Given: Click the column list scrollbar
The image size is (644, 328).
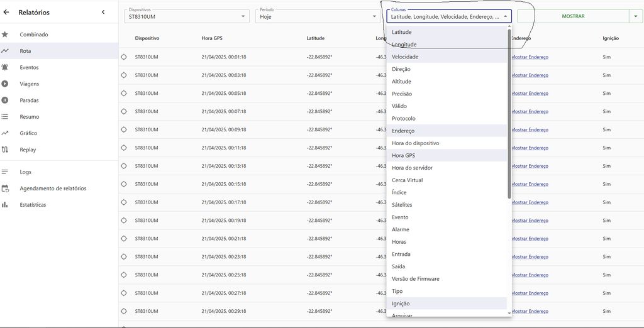Looking at the screenshot, I should [509, 113].
